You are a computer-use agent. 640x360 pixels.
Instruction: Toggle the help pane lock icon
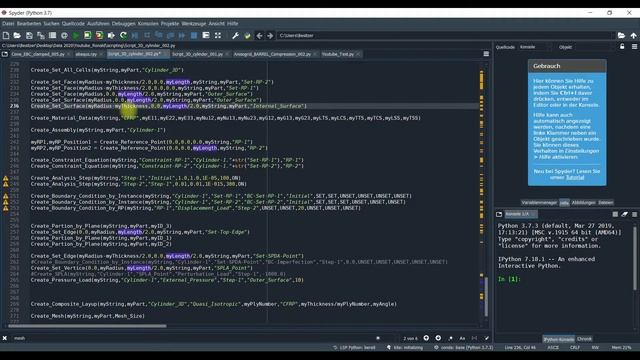(622, 47)
